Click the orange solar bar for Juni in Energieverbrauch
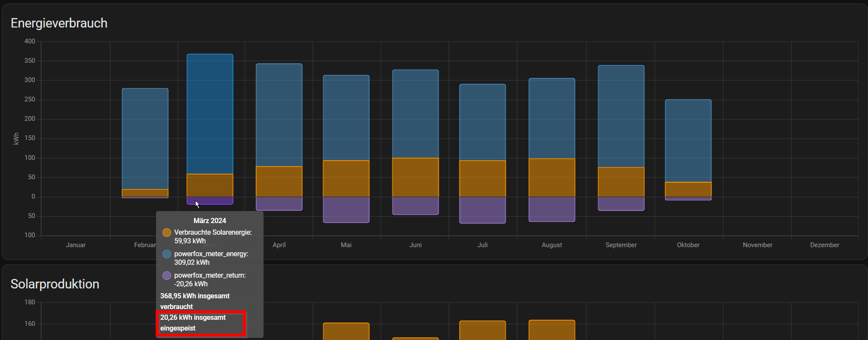The width and height of the screenshot is (868, 340). coord(415,178)
